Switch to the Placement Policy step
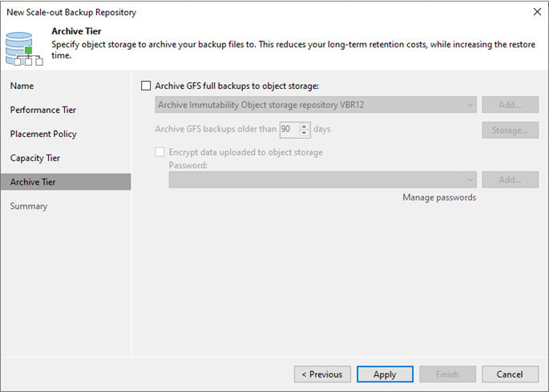Screen dimensions: 549x392 coord(43,134)
